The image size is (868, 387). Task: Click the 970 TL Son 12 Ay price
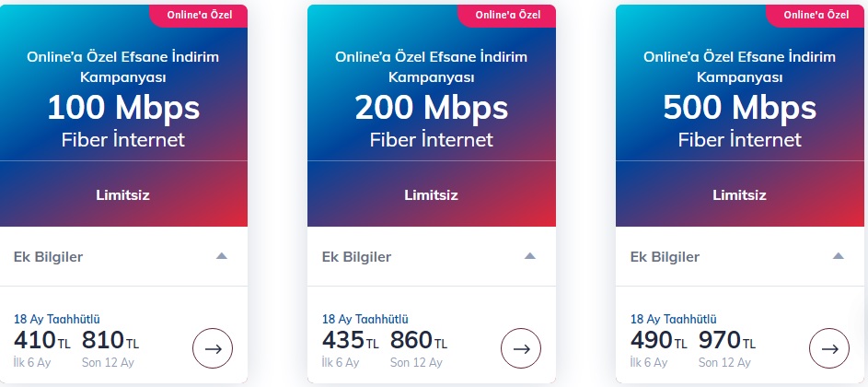click(x=727, y=347)
